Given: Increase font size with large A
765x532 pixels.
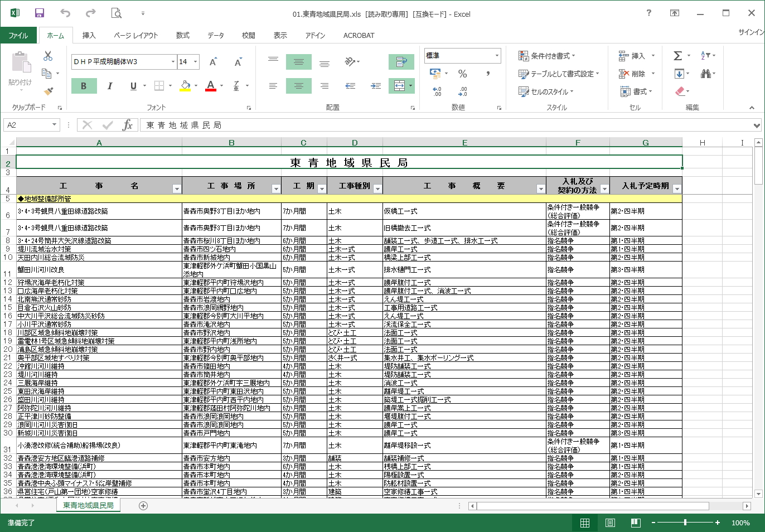Looking at the screenshot, I should (x=213, y=62).
